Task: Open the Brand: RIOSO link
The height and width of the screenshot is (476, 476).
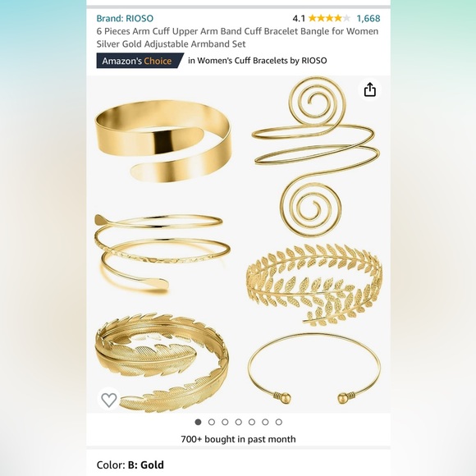Action: point(125,18)
